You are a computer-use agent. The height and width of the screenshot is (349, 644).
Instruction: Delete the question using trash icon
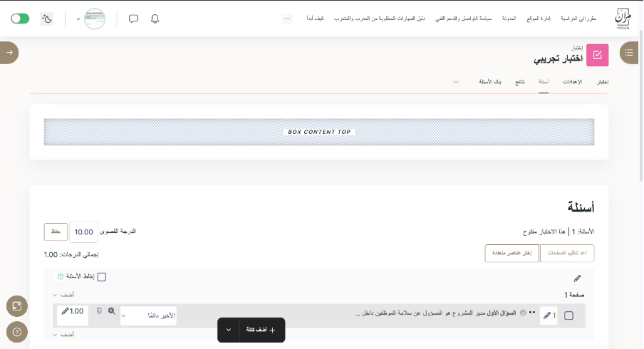click(x=99, y=311)
